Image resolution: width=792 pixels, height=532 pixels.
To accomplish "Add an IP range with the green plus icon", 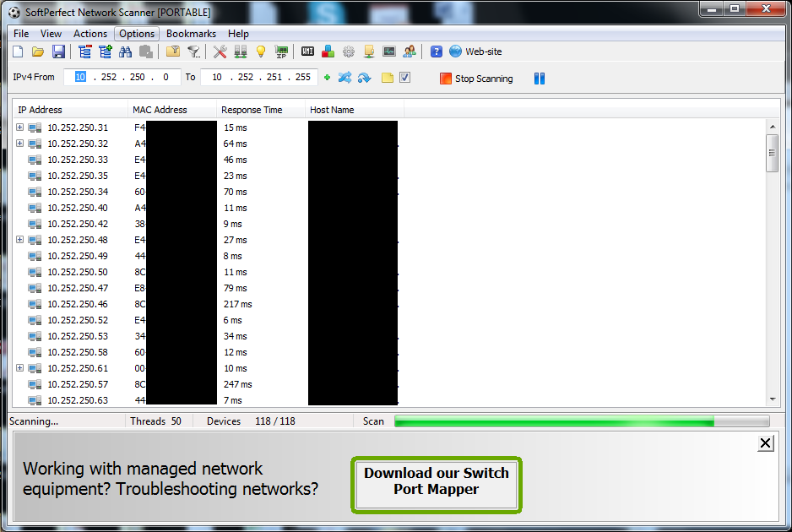I will (328, 78).
